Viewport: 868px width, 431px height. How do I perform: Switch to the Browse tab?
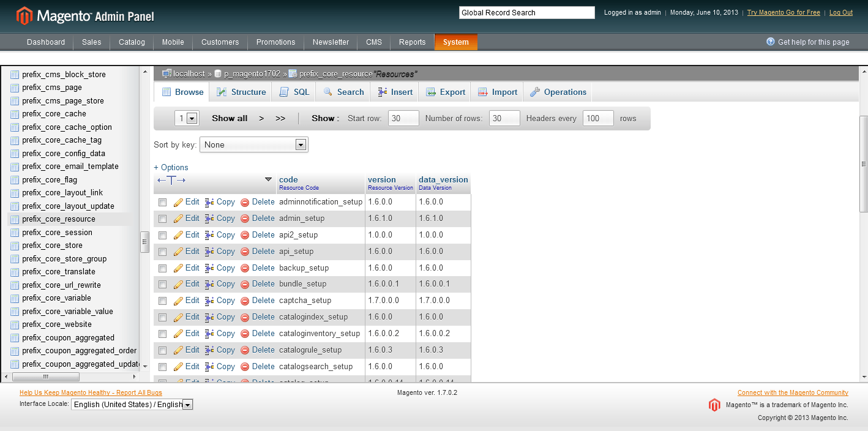[182, 91]
